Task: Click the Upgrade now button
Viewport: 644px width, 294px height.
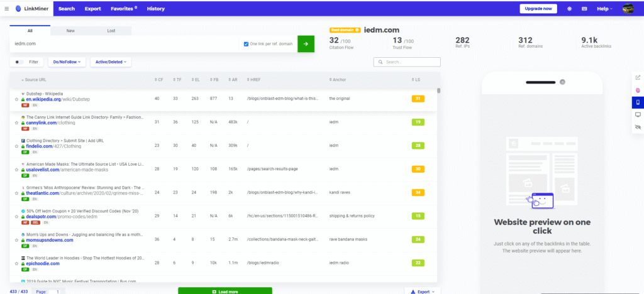Action: point(538,9)
